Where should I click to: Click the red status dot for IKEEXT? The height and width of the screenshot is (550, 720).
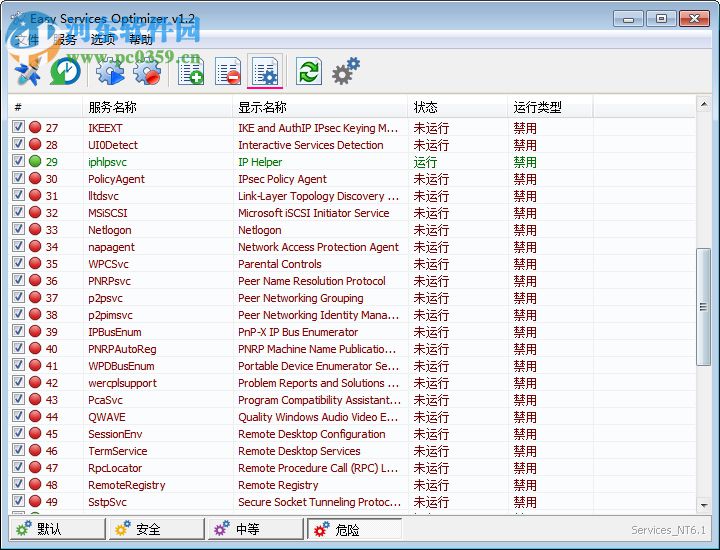tap(35, 127)
